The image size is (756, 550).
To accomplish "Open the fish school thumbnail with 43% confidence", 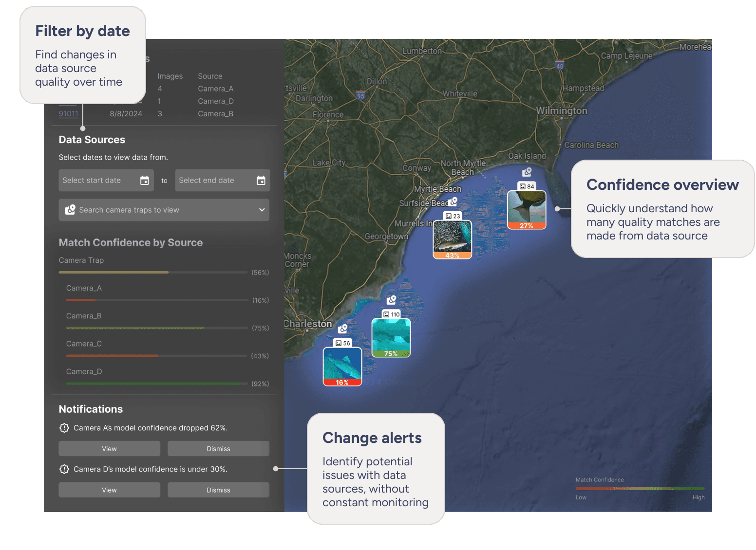I will tap(453, 239).
